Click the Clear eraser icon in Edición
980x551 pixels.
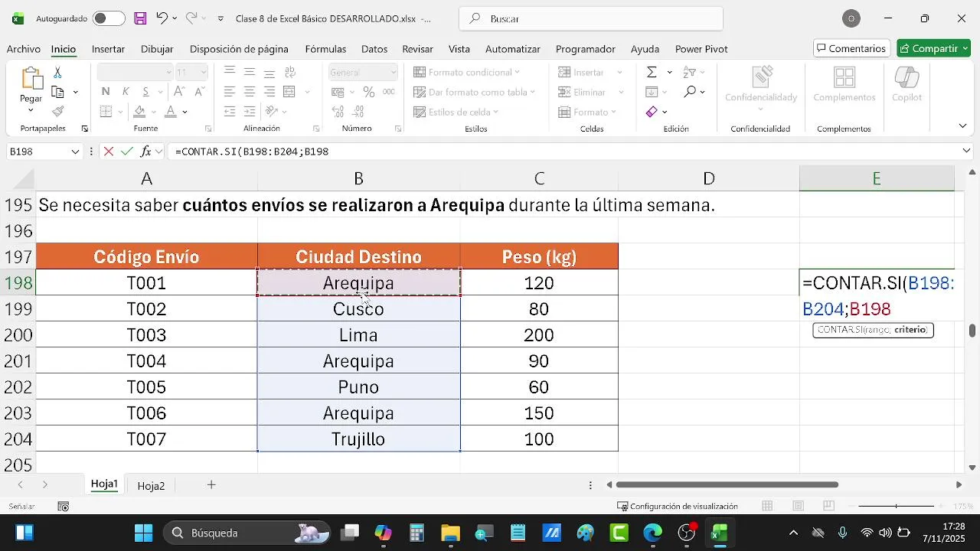(652, 112)
